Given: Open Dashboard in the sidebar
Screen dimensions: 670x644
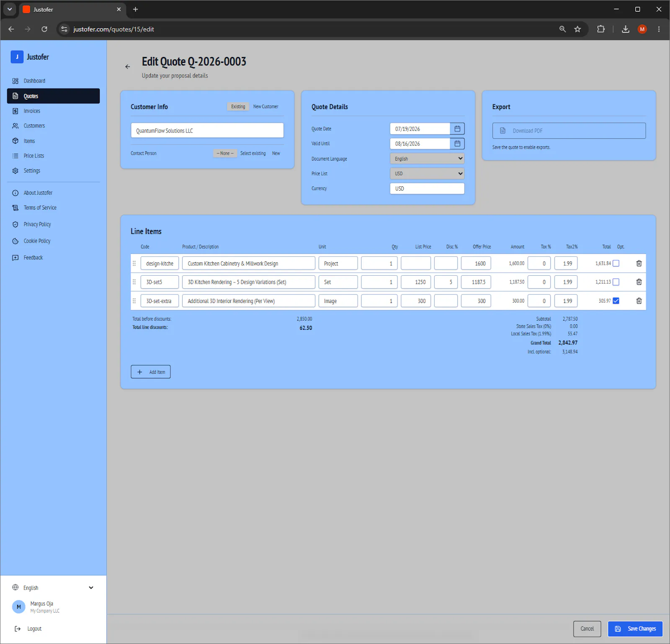Looking at the screenshot, I should coord(53,81).
